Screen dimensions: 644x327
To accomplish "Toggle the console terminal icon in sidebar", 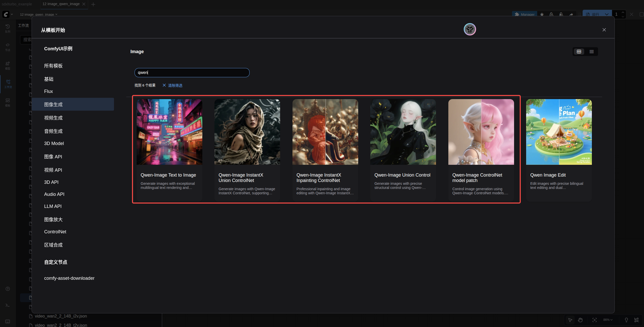I will tap(8, 305).
